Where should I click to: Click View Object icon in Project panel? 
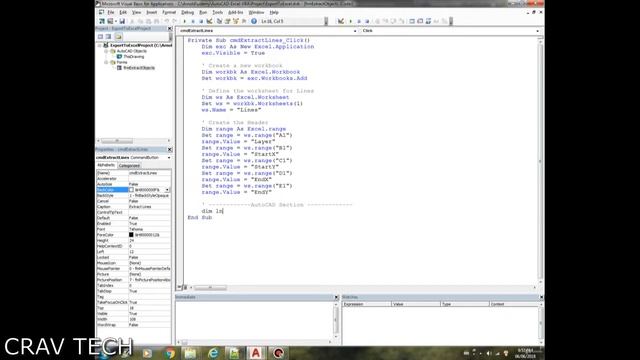click(x=108, y=37)
